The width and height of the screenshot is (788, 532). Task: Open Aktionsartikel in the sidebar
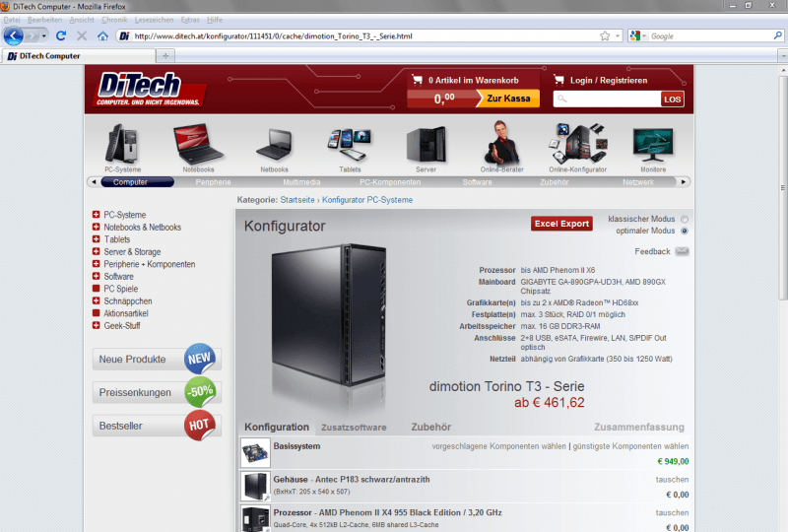pyautogui.click(x=126, y=313)
